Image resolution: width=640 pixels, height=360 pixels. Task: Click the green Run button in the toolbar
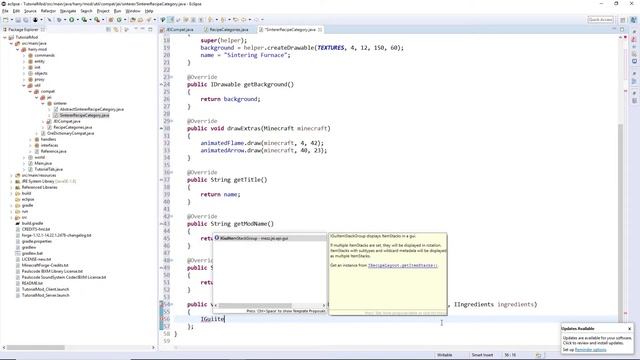(71, 19)
